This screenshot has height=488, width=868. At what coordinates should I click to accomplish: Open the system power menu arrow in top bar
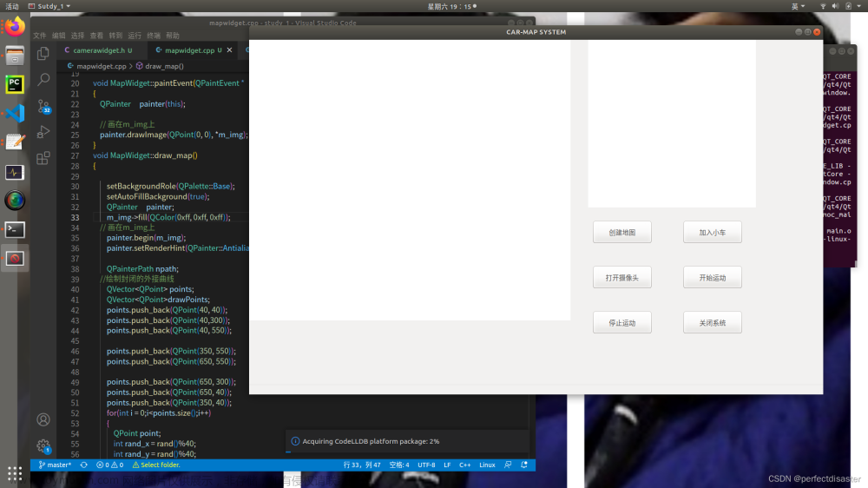click(x=859, y=6)
